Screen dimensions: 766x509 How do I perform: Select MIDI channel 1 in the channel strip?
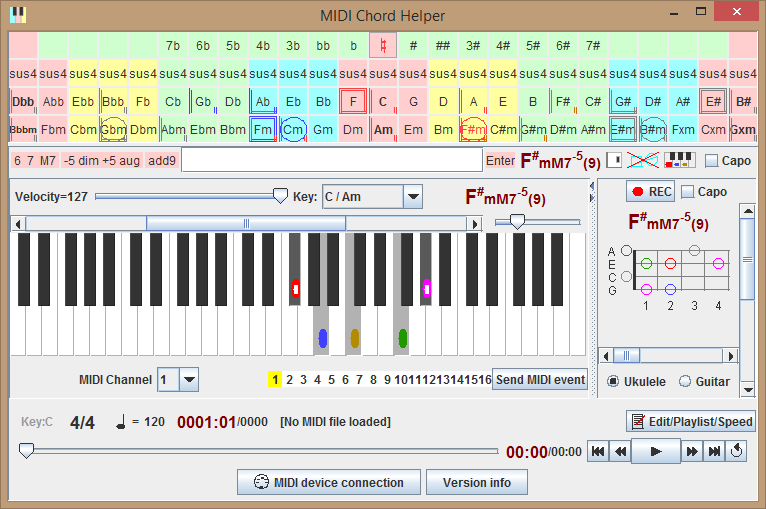pos(275,380)
